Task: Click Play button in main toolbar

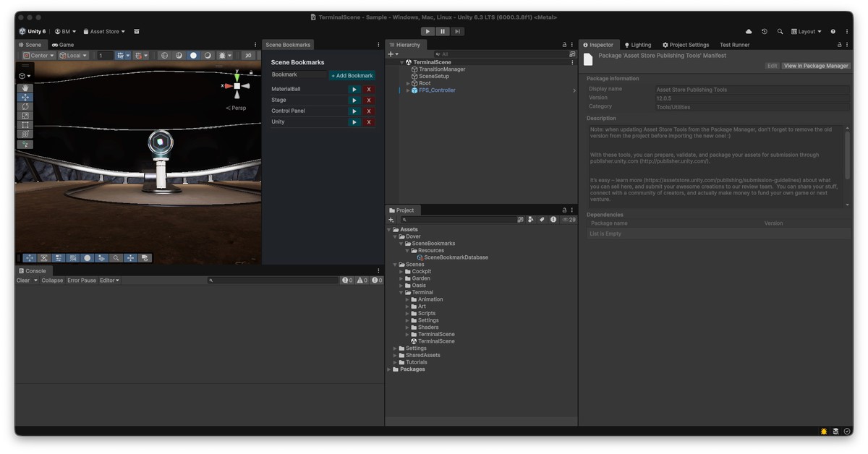Action: pos(427,32)
